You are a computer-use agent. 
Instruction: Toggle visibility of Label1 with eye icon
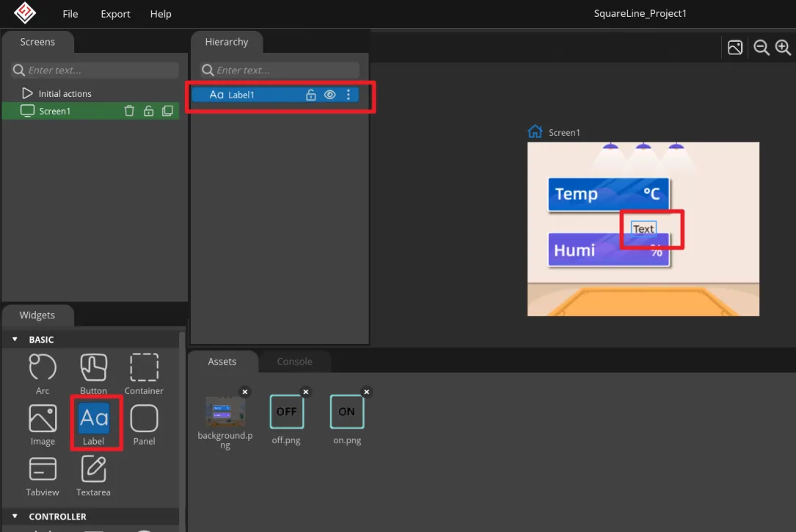329,95
